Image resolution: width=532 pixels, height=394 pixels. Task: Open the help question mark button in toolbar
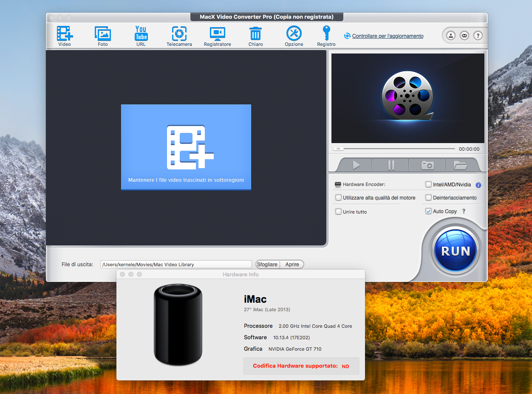click(478, 36)
